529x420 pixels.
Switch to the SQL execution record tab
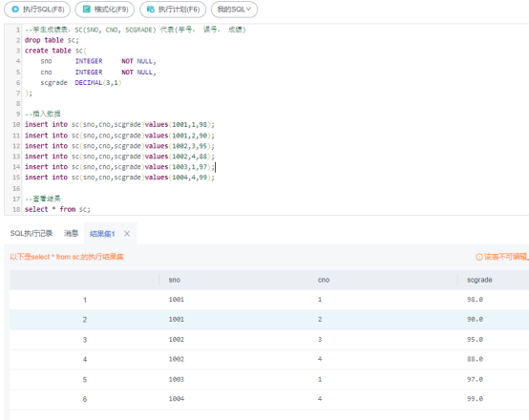click(32, 233)
